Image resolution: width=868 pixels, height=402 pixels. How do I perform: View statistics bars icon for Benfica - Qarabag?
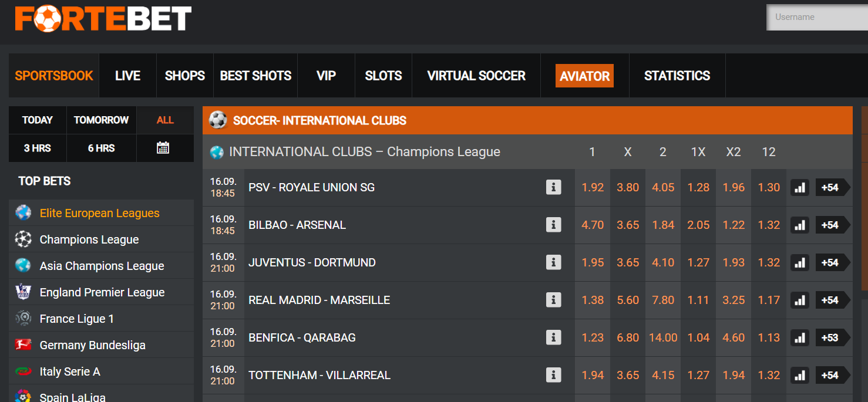800,337
